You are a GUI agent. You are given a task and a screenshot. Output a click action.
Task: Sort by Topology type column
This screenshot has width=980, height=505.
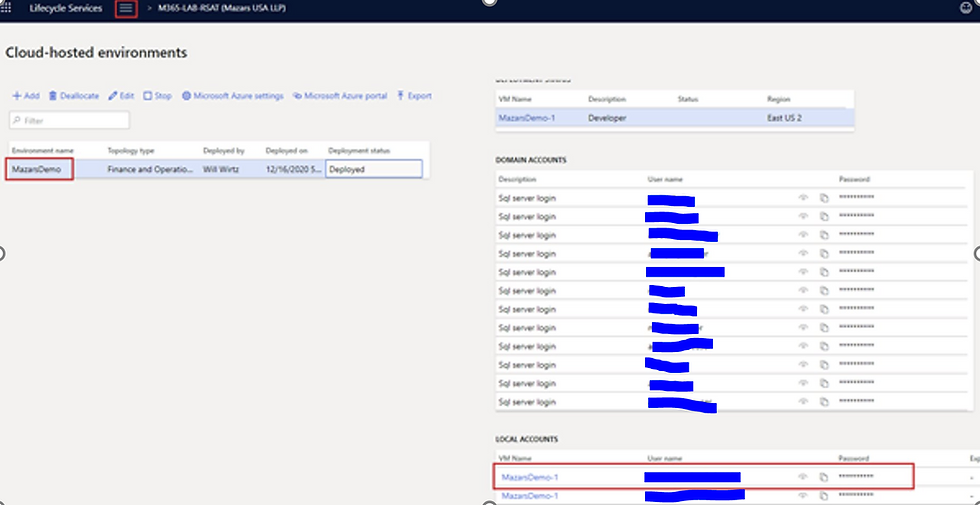point(131,151)
